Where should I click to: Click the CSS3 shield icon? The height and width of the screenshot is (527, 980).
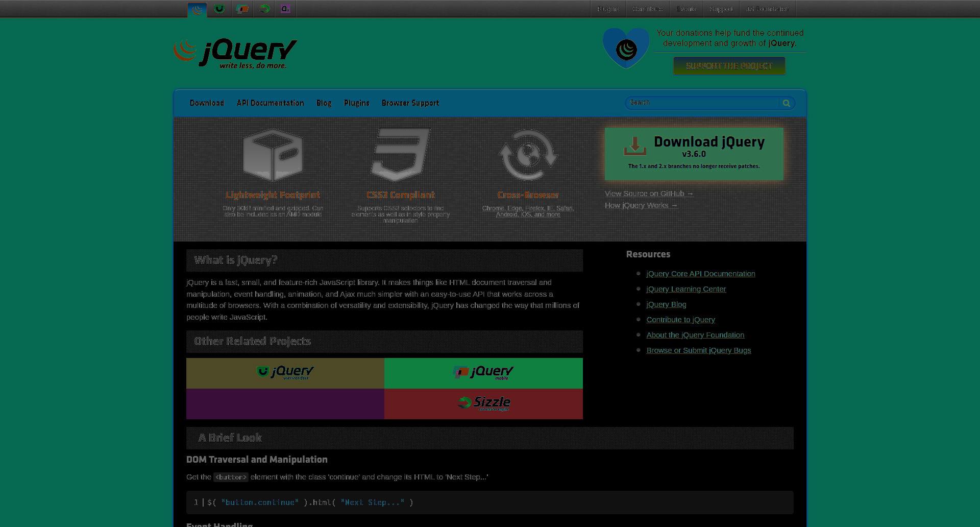coord(401,155)
